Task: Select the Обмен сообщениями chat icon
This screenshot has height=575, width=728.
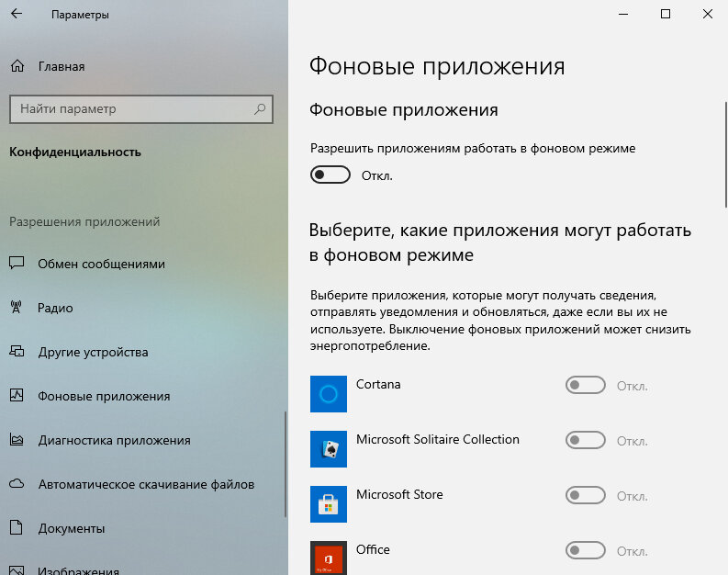Action: [x=17, y=263]
